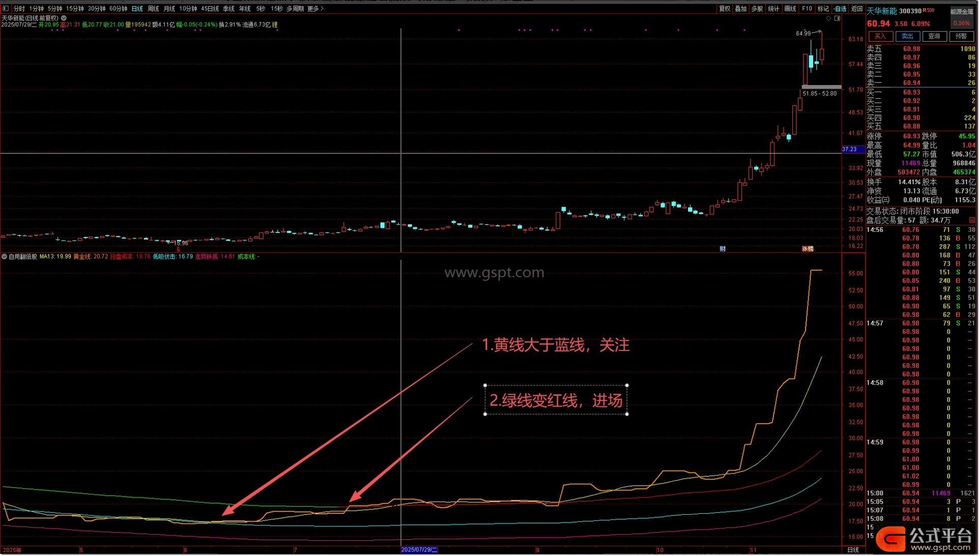Click the 涨停 marker on the chart
980x556 pixels.
808,249
